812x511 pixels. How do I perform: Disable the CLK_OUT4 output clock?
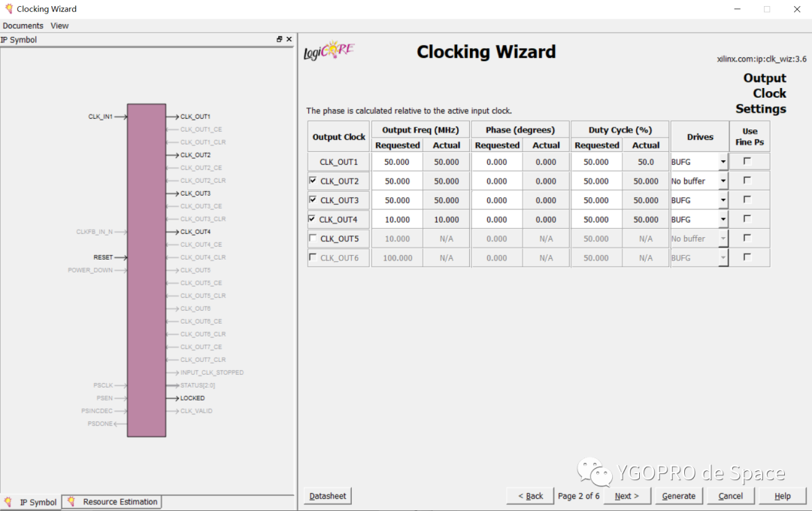(313, 219)
